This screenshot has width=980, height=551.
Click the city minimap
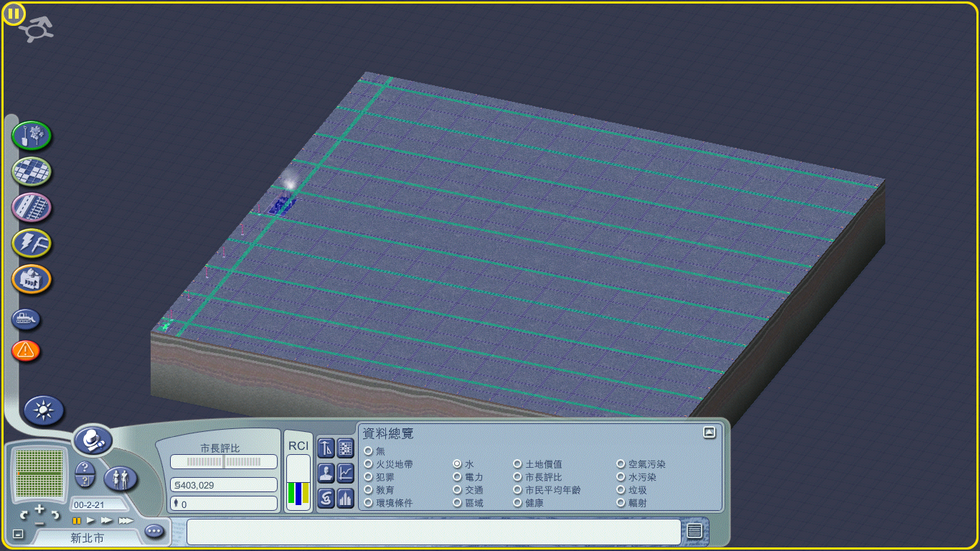click(39, 474)
